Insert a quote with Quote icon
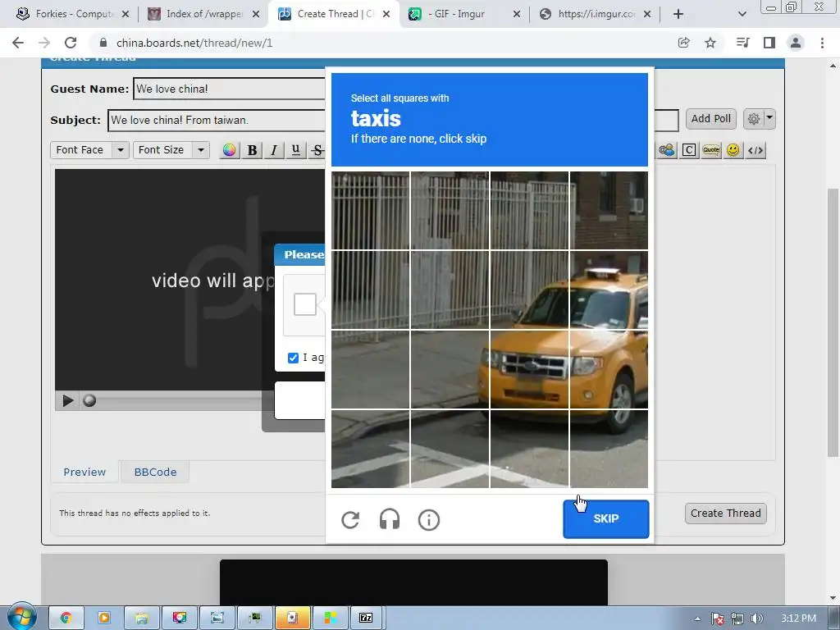The width and height of the screenshot is (840, 630). [x=711, y=150]
